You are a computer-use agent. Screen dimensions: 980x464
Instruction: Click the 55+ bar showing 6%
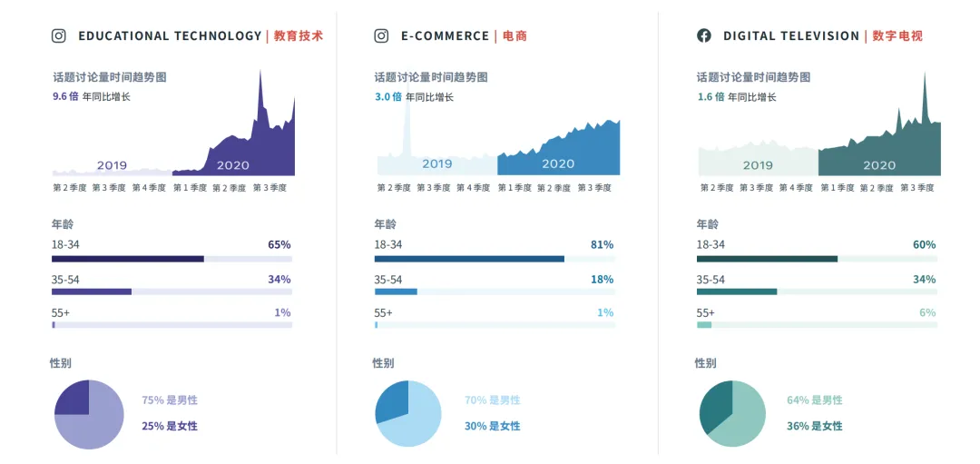[x=817, y=324]
